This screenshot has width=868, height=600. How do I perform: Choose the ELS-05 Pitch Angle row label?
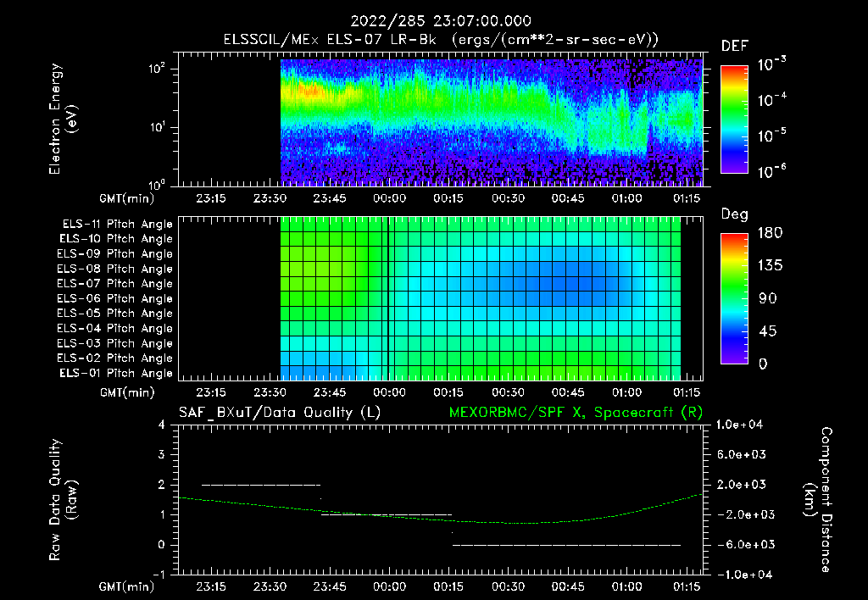[114, 314]
